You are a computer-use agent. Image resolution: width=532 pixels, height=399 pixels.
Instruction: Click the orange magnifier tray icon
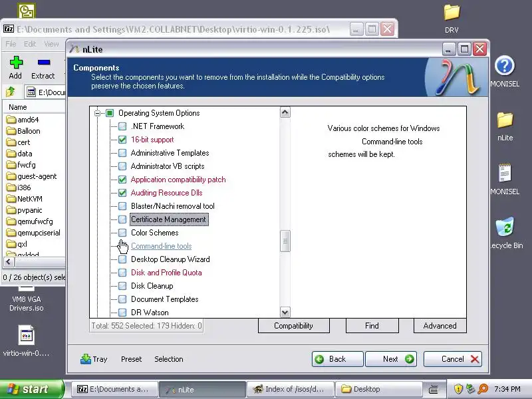(x=483, y=388)
